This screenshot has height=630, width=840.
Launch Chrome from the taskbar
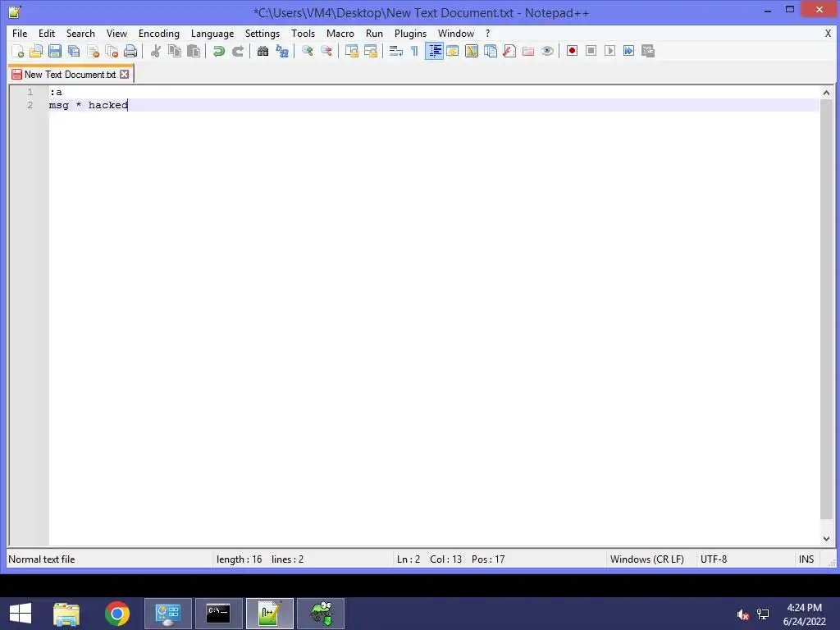click(117, 614)
